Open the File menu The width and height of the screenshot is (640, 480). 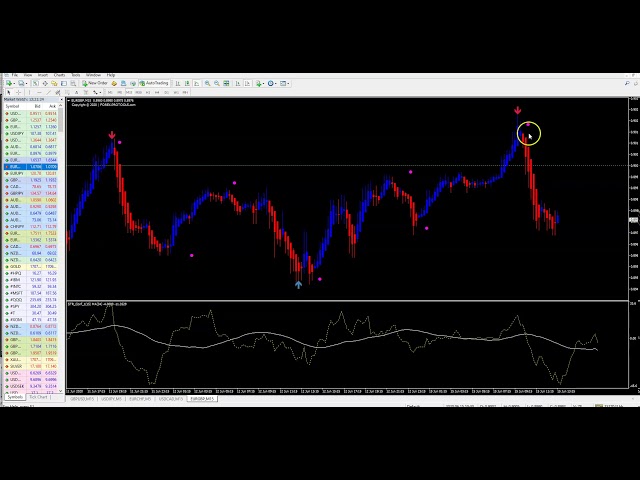(15, 75)
